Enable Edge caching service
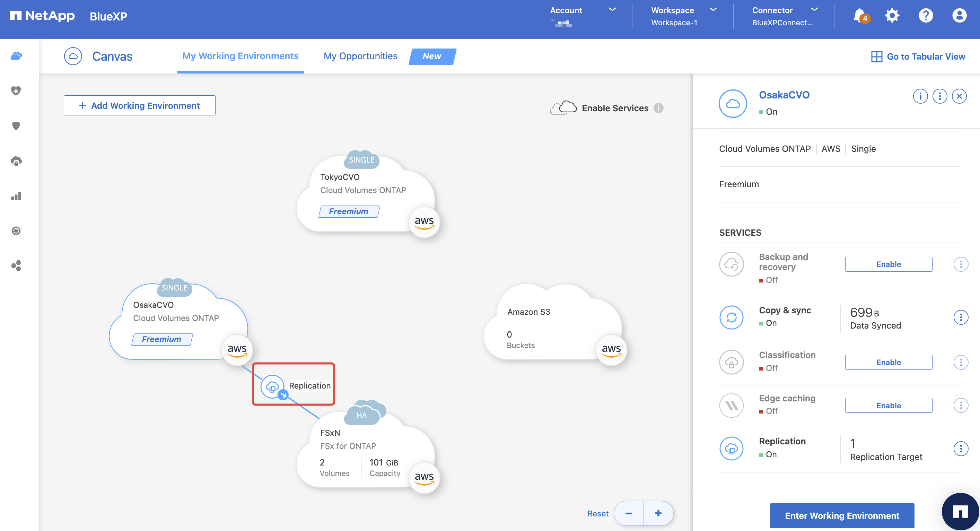This screenshot has height=531, width=980. tap(888, 406)
